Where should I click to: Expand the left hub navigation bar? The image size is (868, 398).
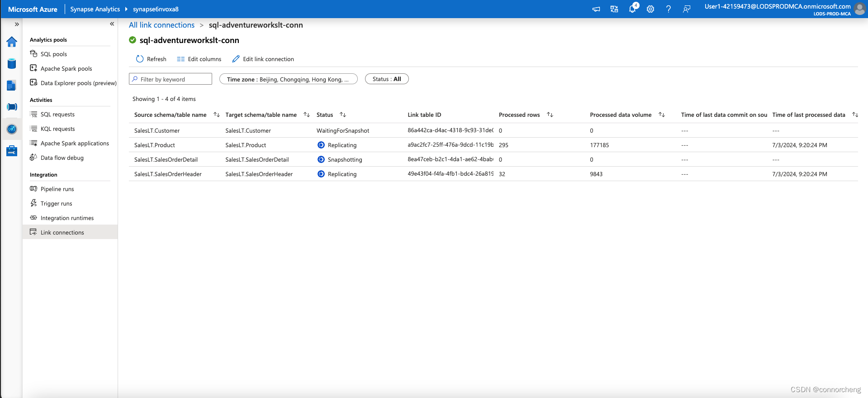(17, 24)
